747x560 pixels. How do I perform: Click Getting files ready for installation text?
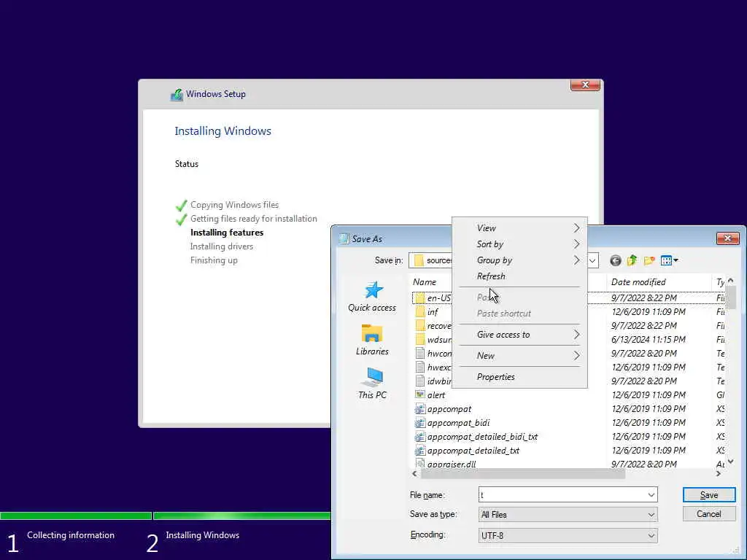(x=253, y=219)
